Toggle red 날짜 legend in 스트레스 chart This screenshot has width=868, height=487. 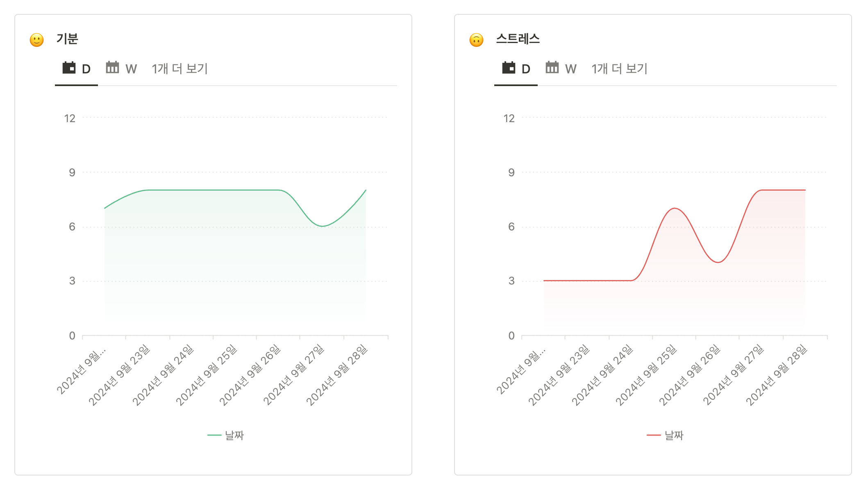pos(674,435)
